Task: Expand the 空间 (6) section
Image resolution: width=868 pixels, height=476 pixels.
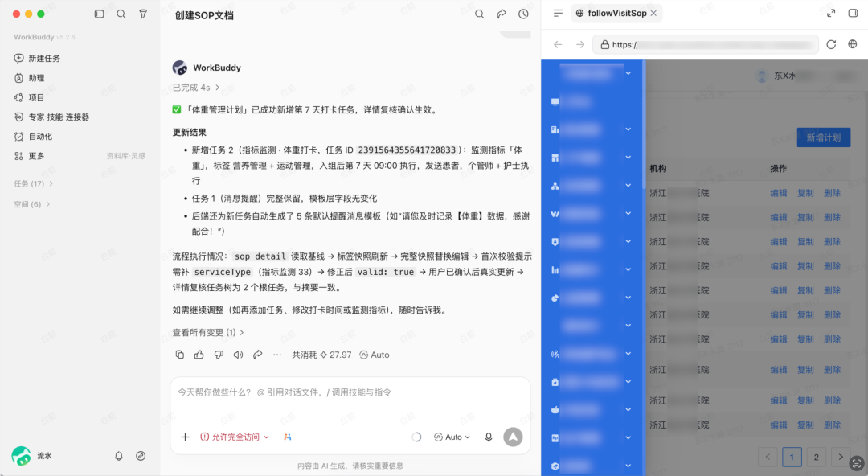Action: [31, 204]
